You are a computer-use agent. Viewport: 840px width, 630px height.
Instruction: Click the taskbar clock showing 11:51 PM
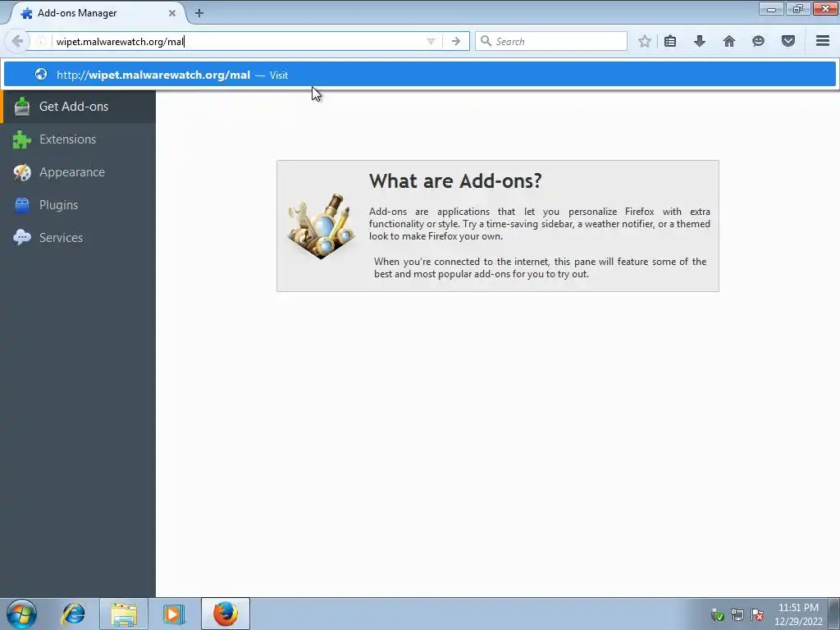[x=798, y=614]
